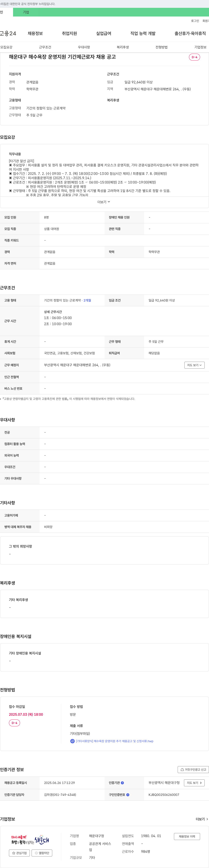Click the 공공관계 서비스업 업종 value
The height and width of the screenshot is (868, 209).
(x=100, y=847)
